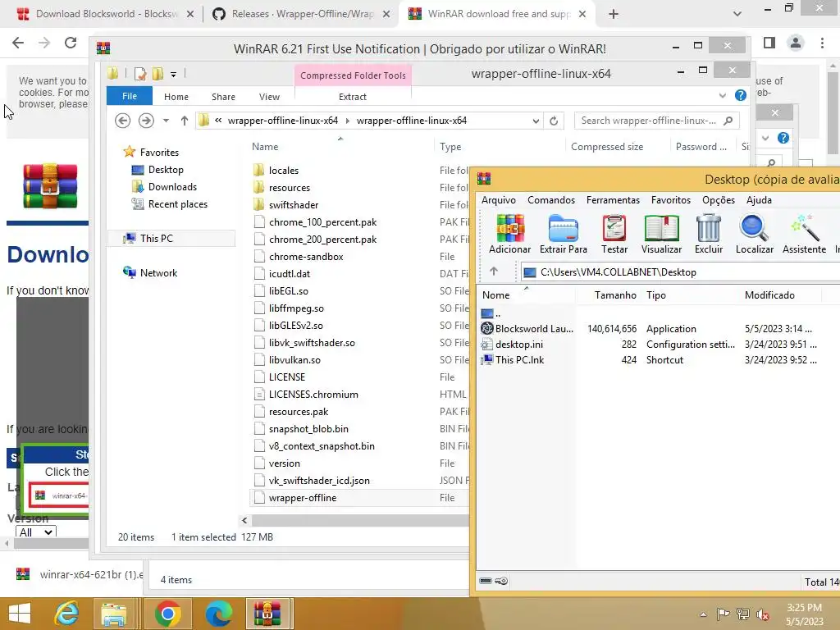Expand the Explorer recent locations dropdown
Screen dimensions: 840x630
coord(166,121)
